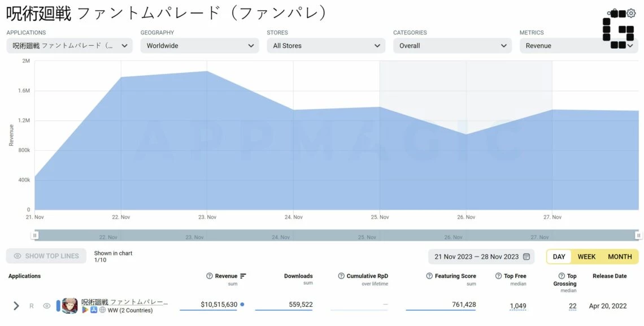Image resolution: width=644 pixels, height=326 pixels.
Task: Click the Show Top Lines button
Action: (x=46, y=256)
